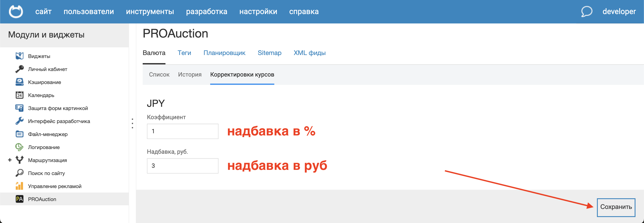Open the Список sub-tab
Image resolution: width=644 pixels, height=223 pixels.
tap(159, 75)
